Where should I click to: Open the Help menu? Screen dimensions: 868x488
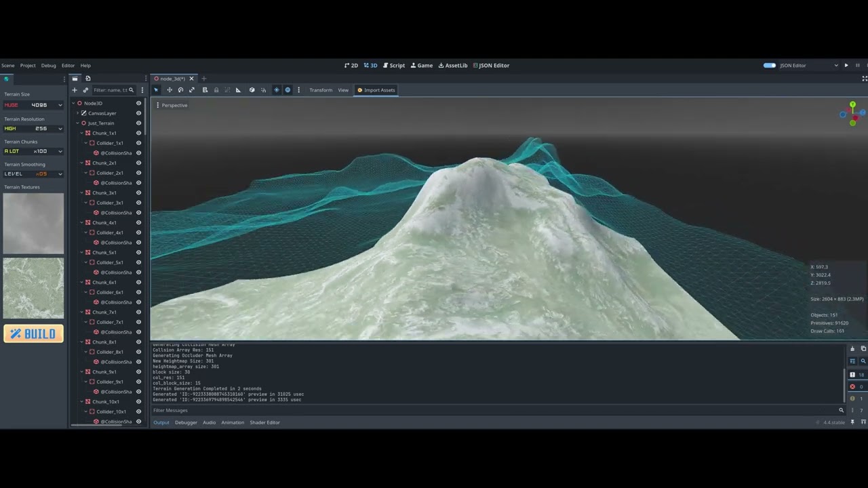point(85,66)
